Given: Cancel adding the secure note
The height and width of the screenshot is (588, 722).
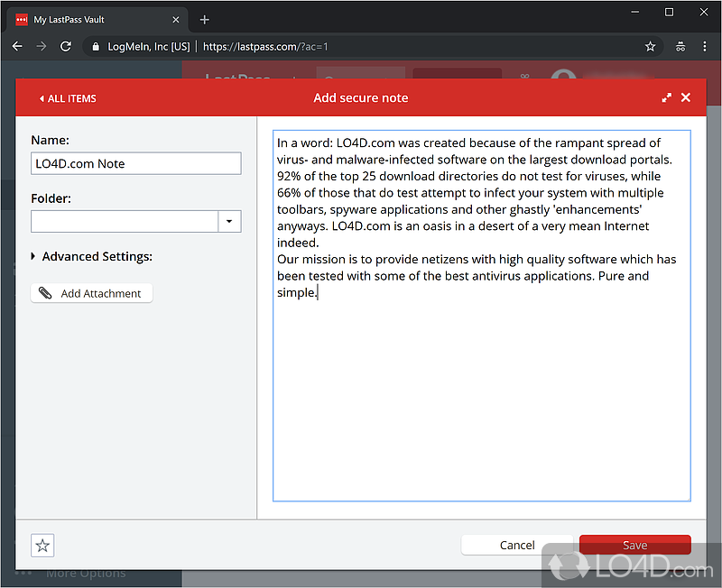Looking at the screenshot, I should click(x=517, y=545).
